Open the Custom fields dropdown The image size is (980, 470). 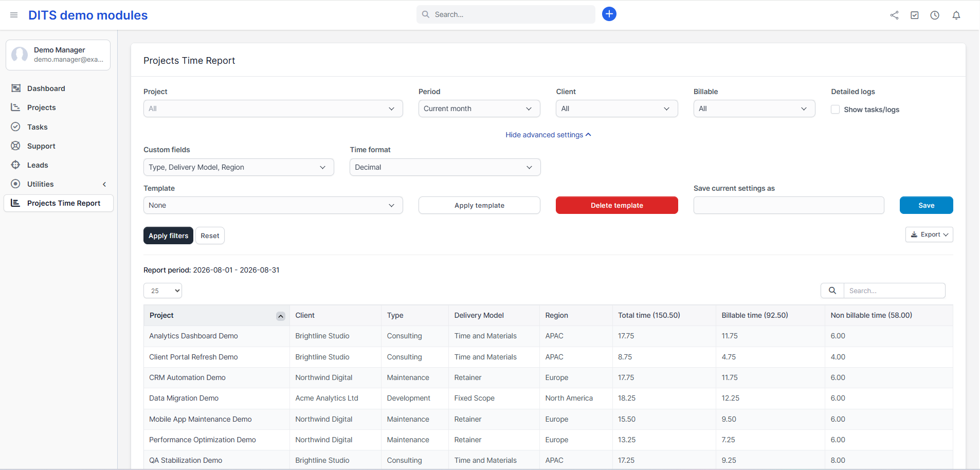click(239, 167)
